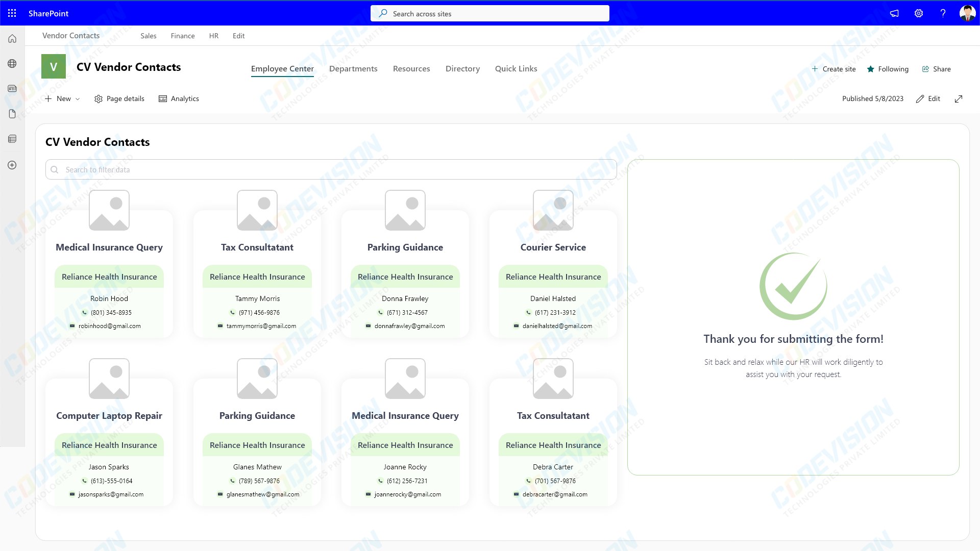Open the Resources tab
The width and height of the screenshot is (980, 551).
coord(411,69)
